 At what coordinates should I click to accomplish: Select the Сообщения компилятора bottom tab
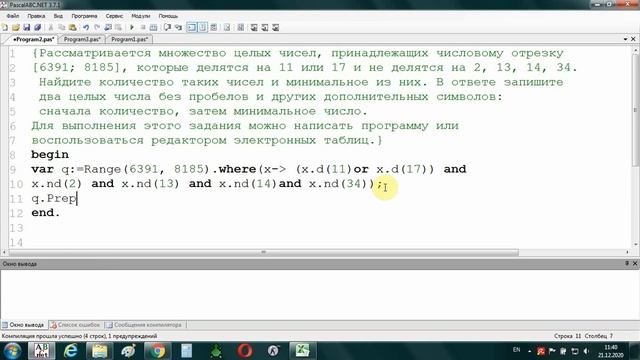click(144, 325)
